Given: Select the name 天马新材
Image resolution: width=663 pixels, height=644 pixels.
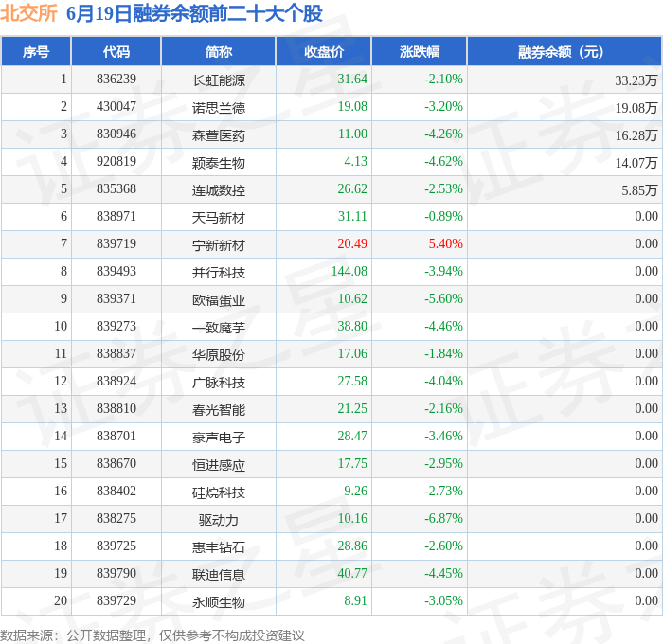Looking at the screenshot, I should point(219,218).
